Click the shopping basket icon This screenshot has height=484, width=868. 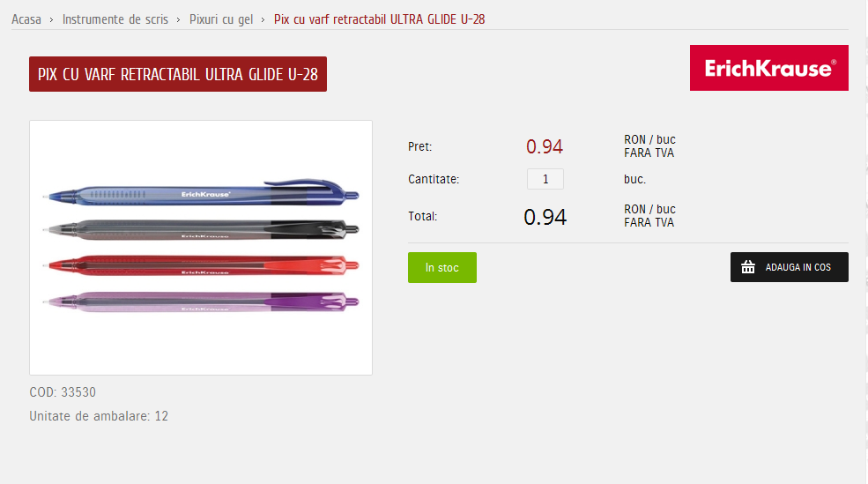click(x=748, y=267)
